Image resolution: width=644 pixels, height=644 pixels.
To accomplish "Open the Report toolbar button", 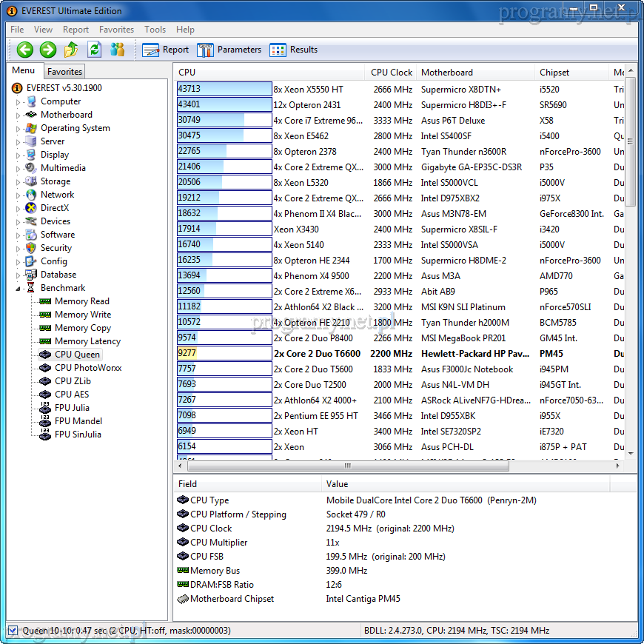I will [166, 50].
